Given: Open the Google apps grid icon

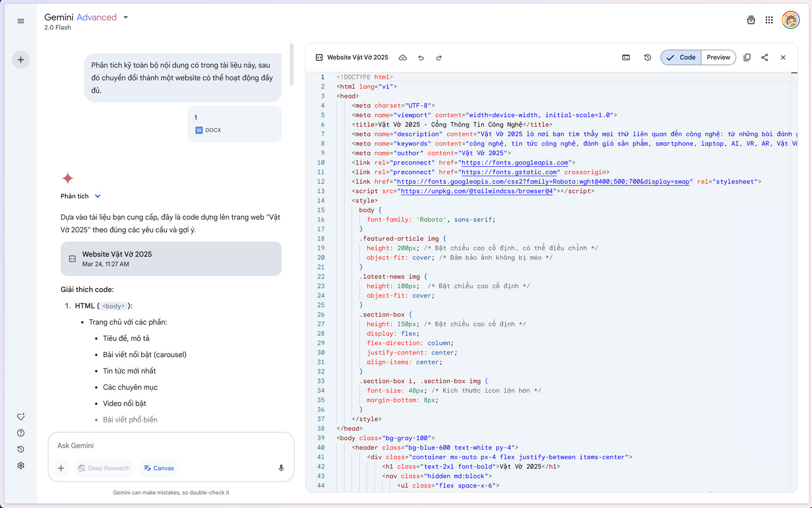Looking at the screenshot, I should (x=769, y=20).
